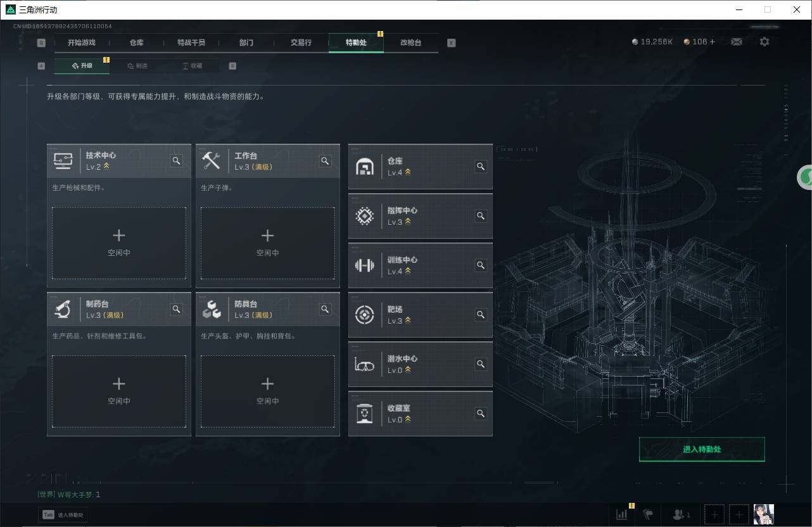Click the upgrade chevron next to 训练中心 Lv.4
The height and width of the screenshot is (527, 812).
tap(408, 271)
